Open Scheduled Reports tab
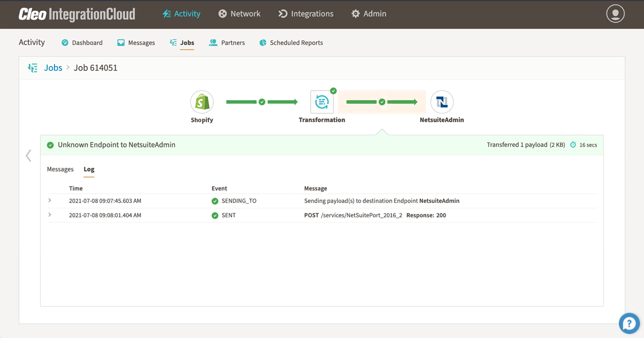The image size is (644, 338). (x=291, y=43)
